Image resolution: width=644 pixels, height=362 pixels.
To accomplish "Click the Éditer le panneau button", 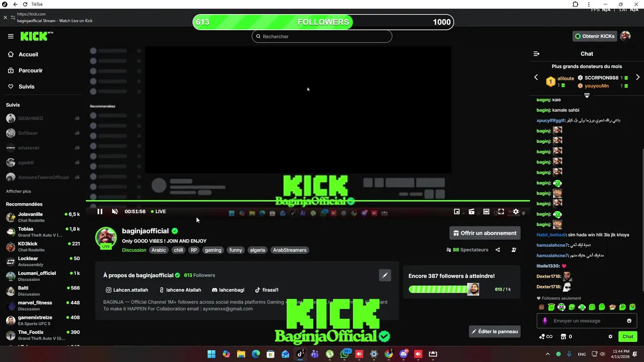I will coord(495,331).
